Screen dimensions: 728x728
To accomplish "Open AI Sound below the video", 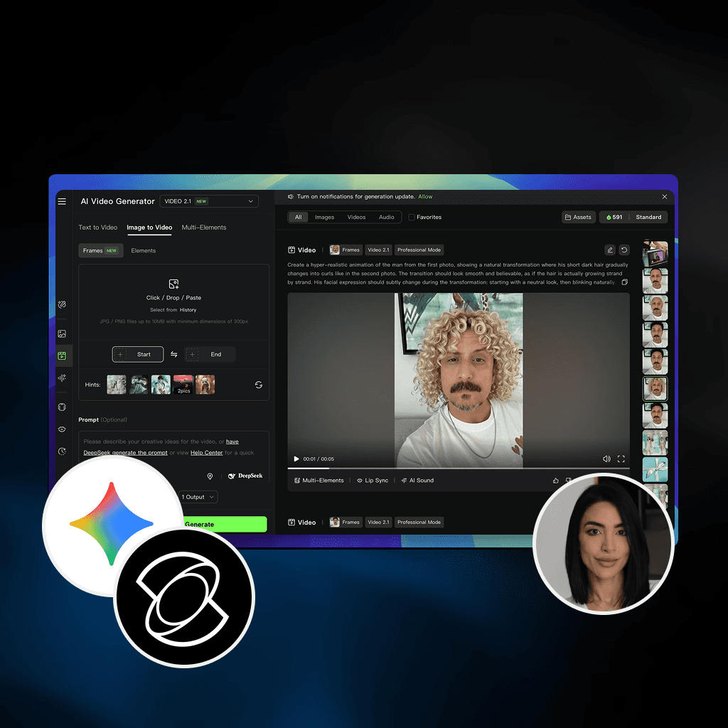I will pos(417,481).
